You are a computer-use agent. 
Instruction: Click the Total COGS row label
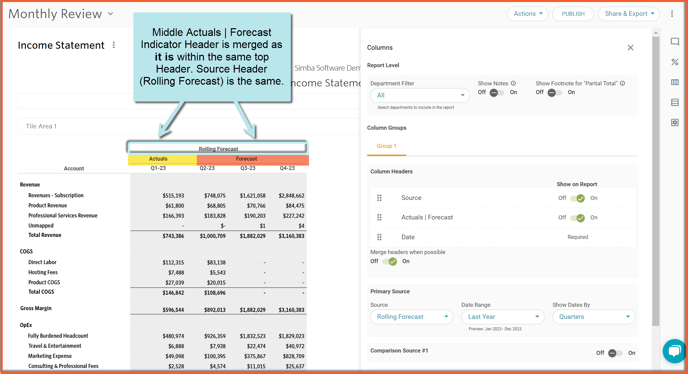click(x=41, y=292)
